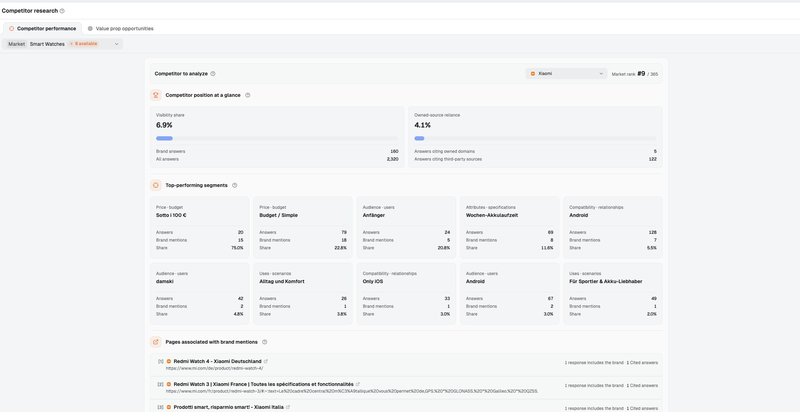This screenshot has height=412, width=800.
Task: Click the 6.9% visibility share value
Action: [x=164, y=125]
